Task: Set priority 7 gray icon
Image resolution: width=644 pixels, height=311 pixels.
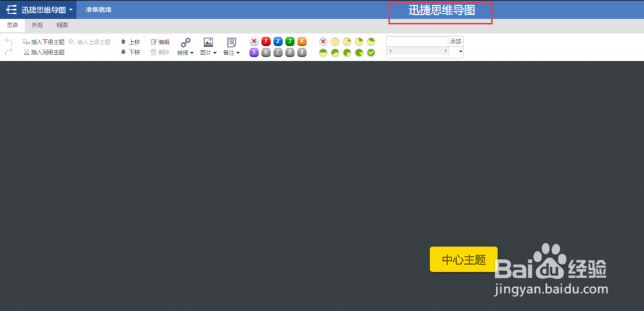Action: [278, 53]
